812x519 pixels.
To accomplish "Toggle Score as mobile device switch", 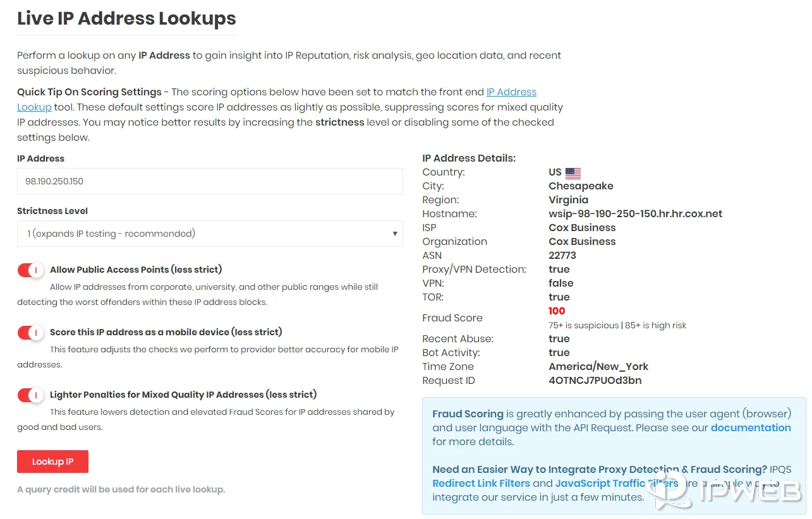I will click(30, 333).
